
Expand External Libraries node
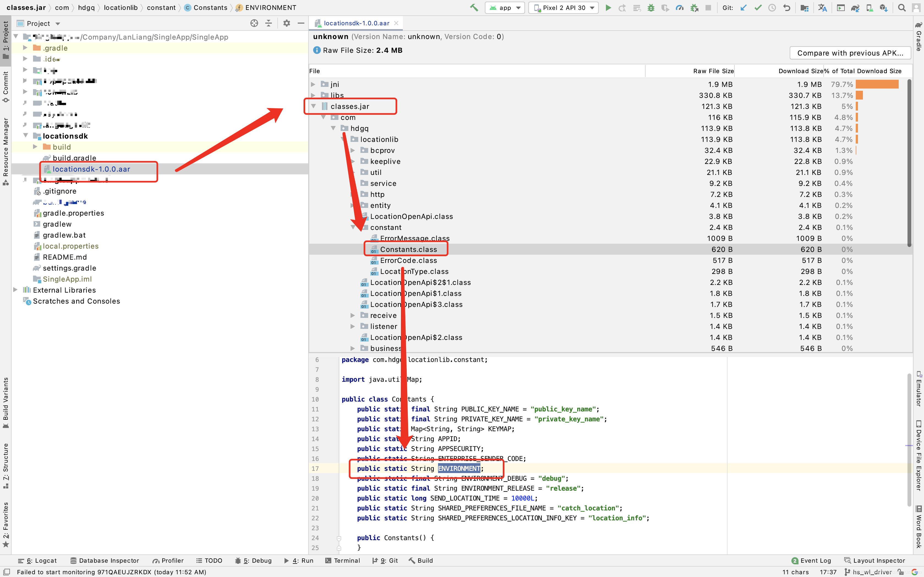(x=15, y=290)
